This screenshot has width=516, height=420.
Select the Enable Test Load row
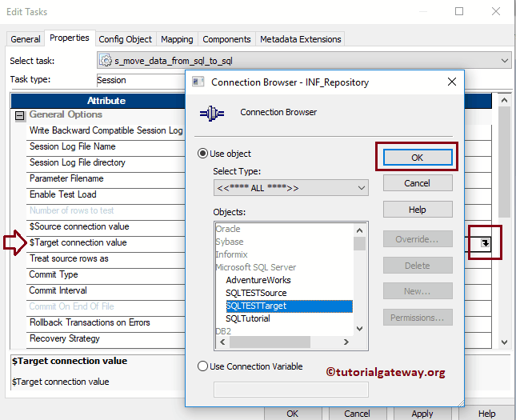click(106, 194)
